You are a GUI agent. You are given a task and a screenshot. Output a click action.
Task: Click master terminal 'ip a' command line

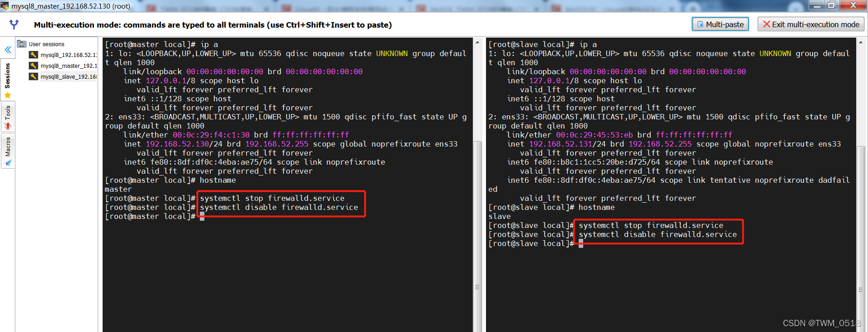pos(161,44)
